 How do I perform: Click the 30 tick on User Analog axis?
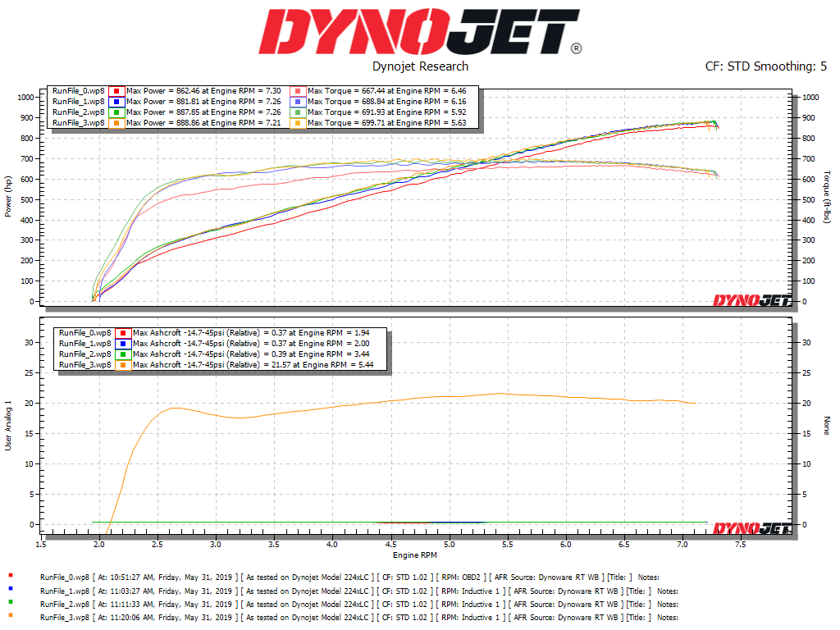click(x=29, y=343)
